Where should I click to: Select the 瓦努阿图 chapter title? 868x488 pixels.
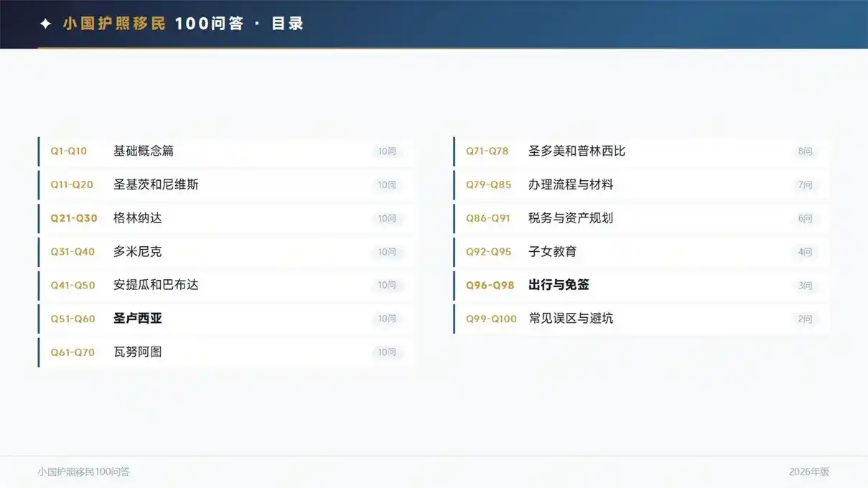point(138,352)
